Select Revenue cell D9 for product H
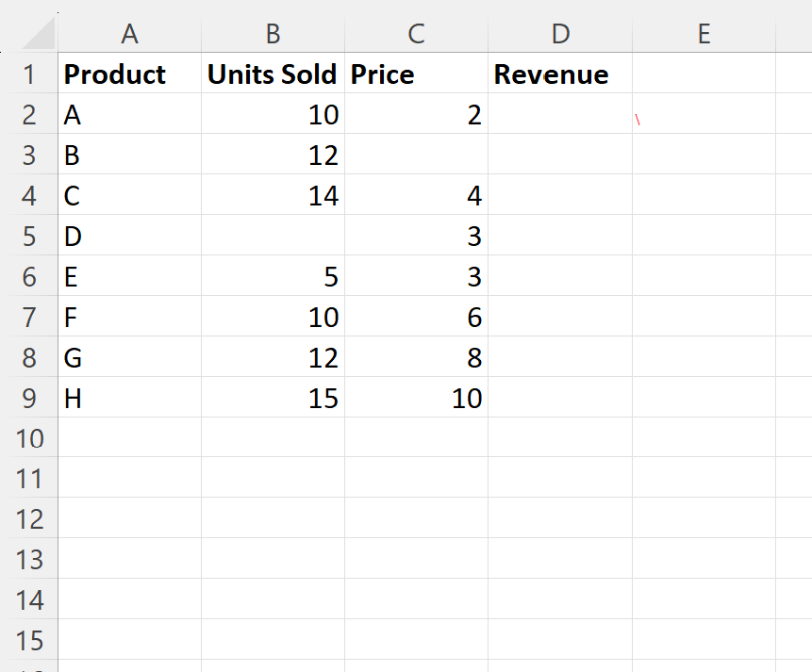The width and height of the screenshot is (812, 672). point(560,398)
